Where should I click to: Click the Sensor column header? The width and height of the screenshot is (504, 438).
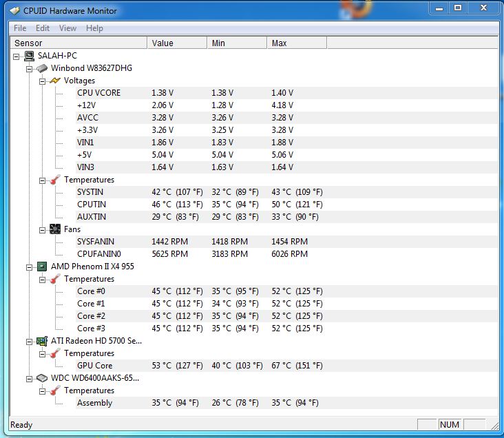tap(79, 43)
